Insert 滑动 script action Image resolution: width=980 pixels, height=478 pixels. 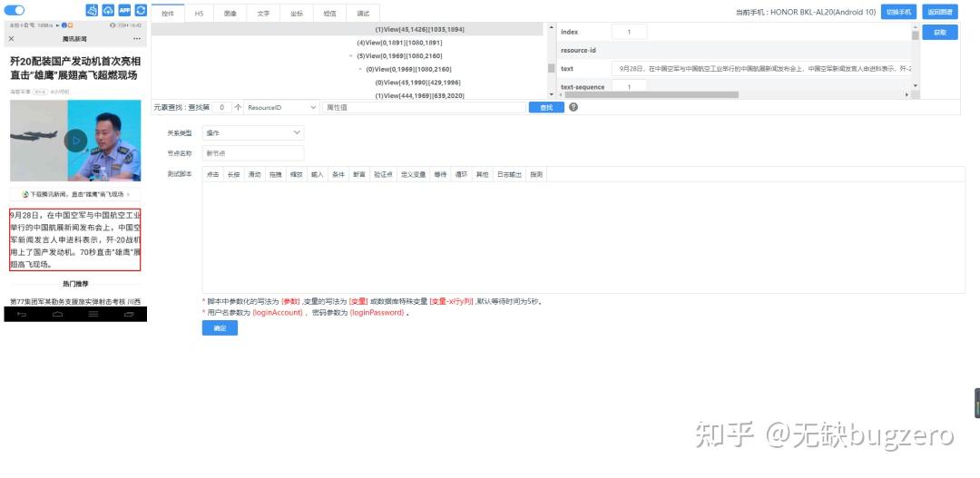coord(254,175)
